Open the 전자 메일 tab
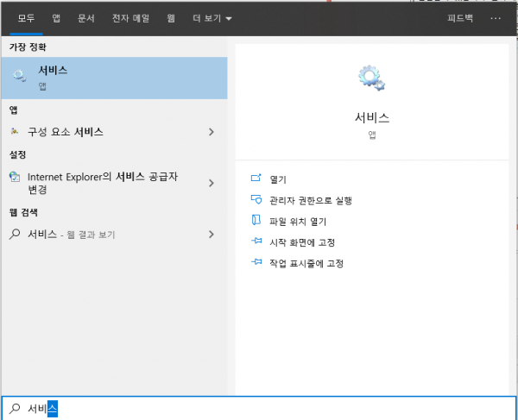 [x=131, y=18]
